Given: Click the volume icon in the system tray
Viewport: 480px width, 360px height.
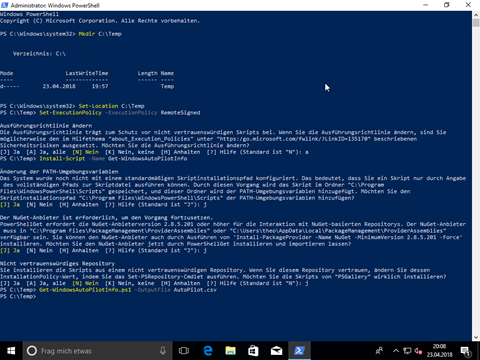Looking at the screenshot, I should (x=418, y=351).
